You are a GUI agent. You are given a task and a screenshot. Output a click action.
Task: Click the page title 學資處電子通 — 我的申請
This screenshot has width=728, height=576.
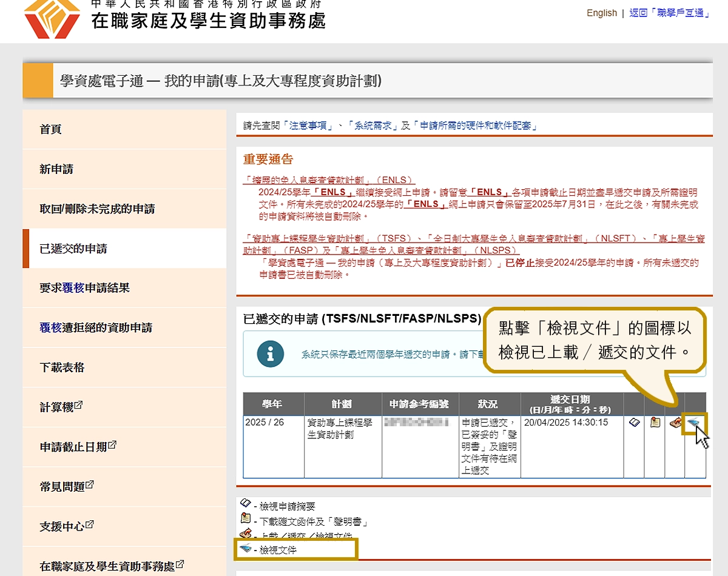point(221,81)
